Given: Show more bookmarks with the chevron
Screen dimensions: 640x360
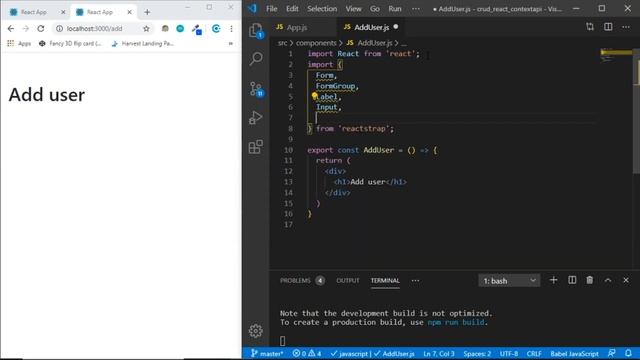Looking at the screenshot, I should (x=231, y=43).
